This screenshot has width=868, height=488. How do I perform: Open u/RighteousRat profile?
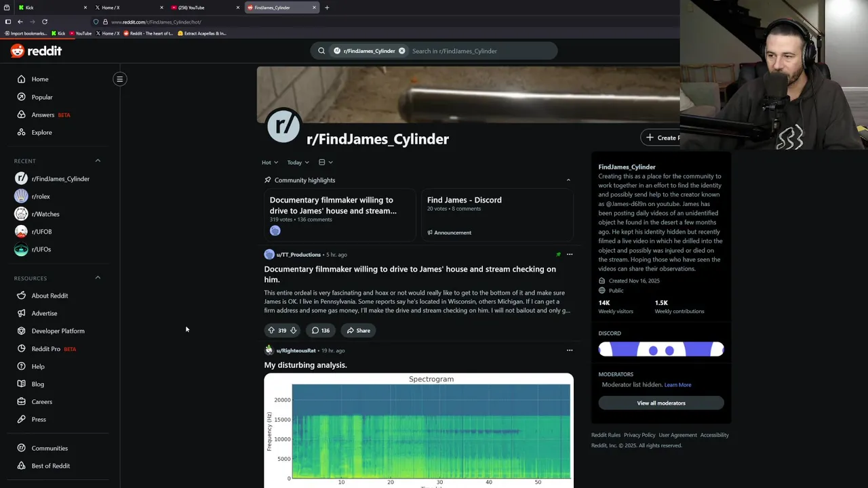[x=296, y=350]
